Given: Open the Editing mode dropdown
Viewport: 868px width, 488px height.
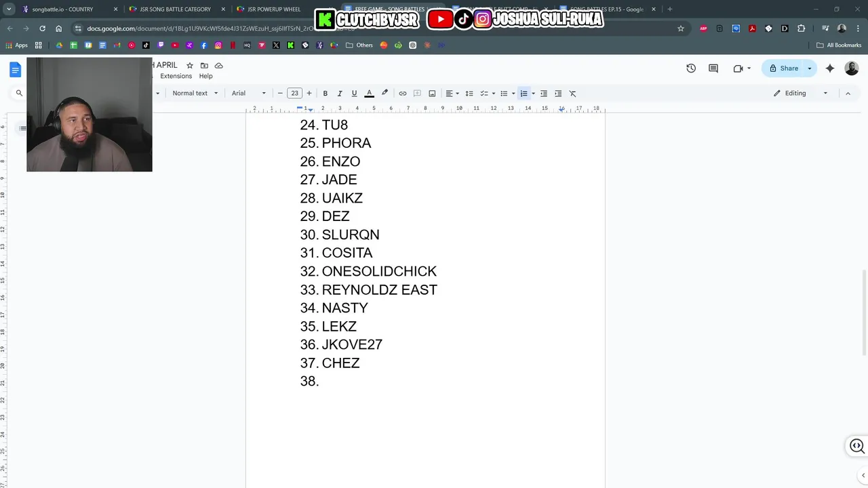Looking at the screenshot, I should 800,94.
